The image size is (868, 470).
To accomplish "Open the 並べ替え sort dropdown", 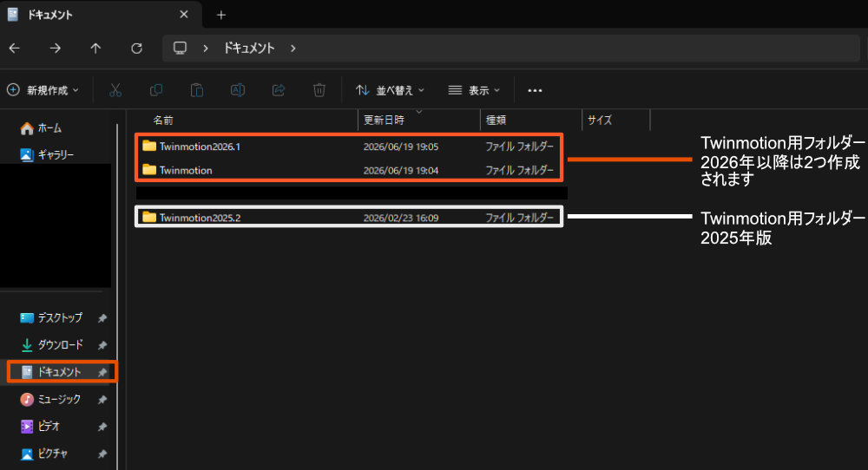I will [x=390, y=90].
